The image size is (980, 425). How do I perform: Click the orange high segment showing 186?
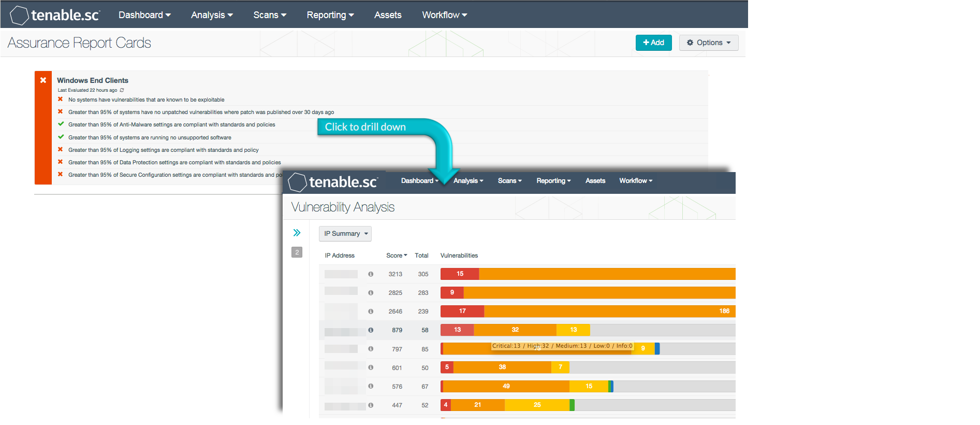click(610, 311)
